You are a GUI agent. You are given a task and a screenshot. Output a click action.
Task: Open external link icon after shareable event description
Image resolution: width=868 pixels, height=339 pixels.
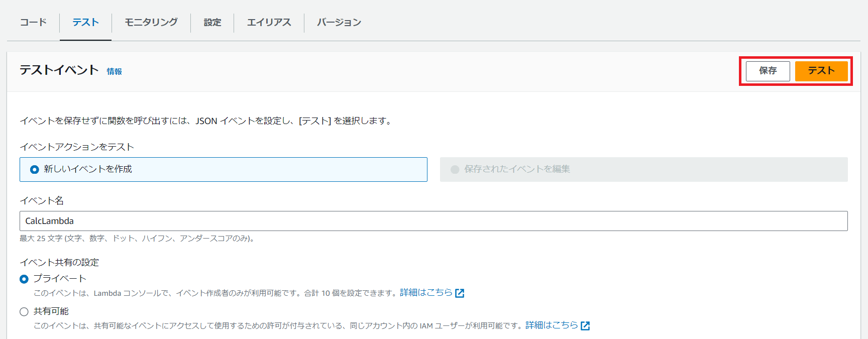click(x=585, y=326)
